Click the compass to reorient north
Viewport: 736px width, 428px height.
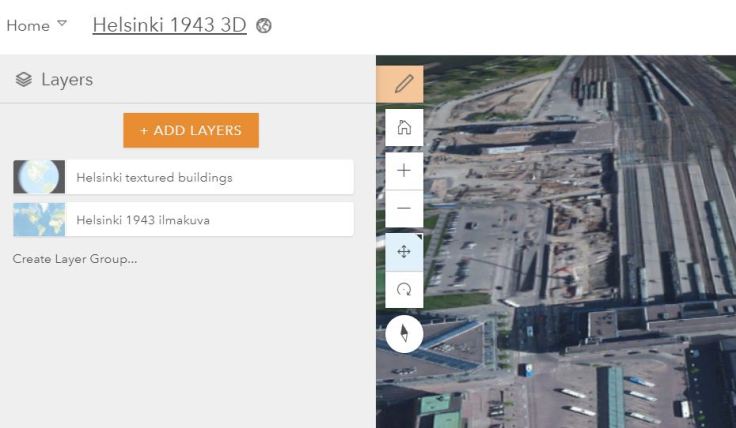tap(404, 333)
